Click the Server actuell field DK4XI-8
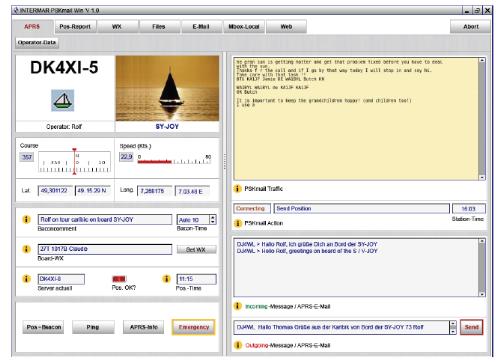Image resolution: width=500 pixels, height=363 pixels. pyautogui.click(x=61, y=279)
